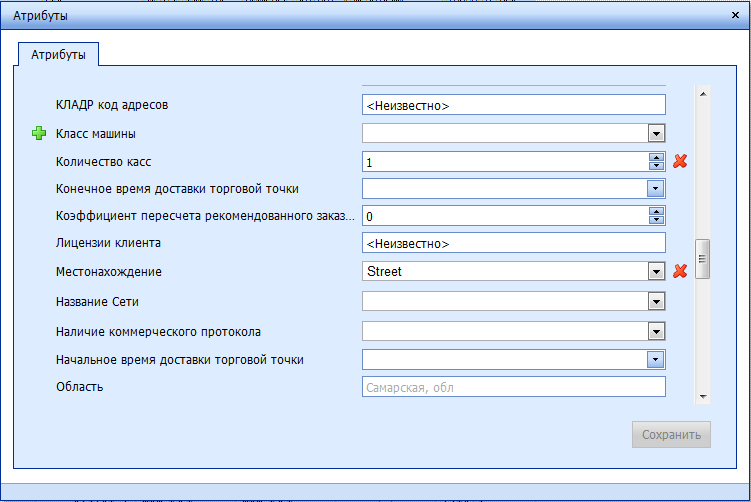Decrease Количество касс with down spinner arrow

[x=656, y=166]
